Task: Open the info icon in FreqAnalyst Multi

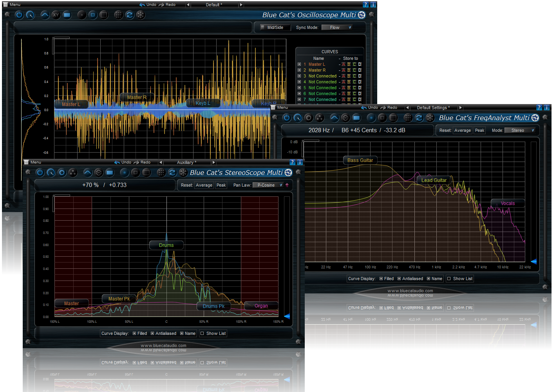Action: click(547, 108)
